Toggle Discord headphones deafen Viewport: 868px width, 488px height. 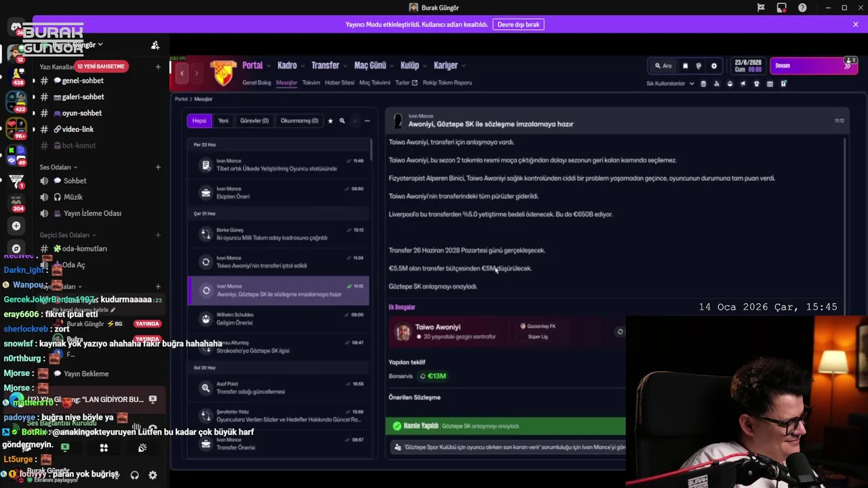[134, 475]
